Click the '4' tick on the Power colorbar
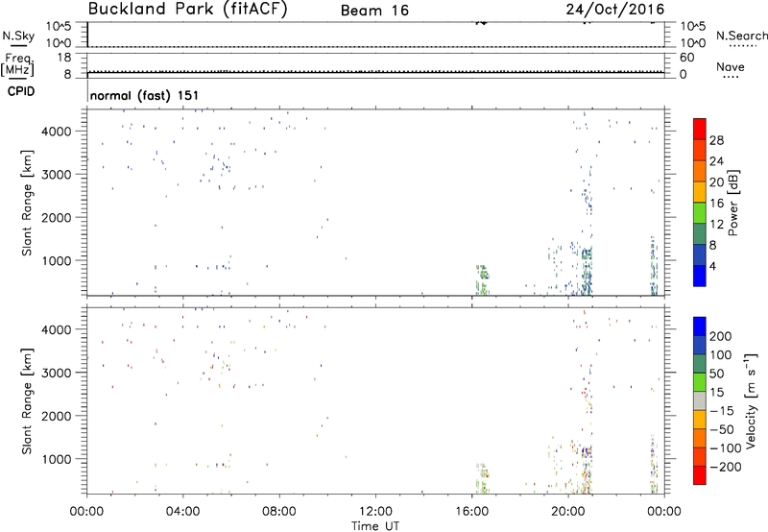Image resolution: width=768 pixels, height=532 pixels. tap(712, 266)
